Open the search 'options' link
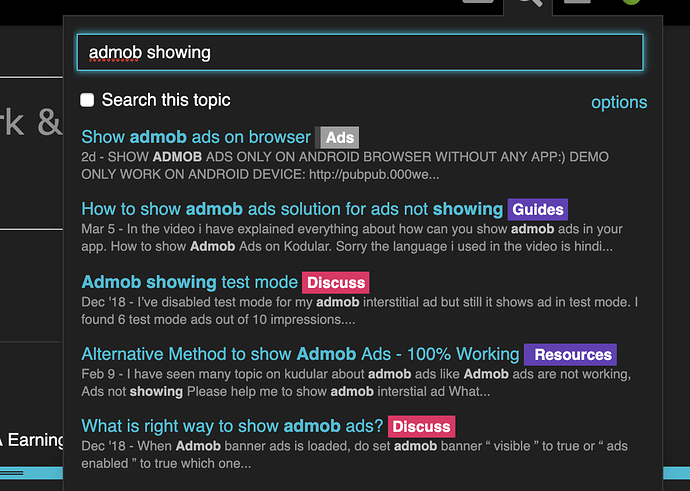This screenshot has width=690, height=491. click(619, 102)
